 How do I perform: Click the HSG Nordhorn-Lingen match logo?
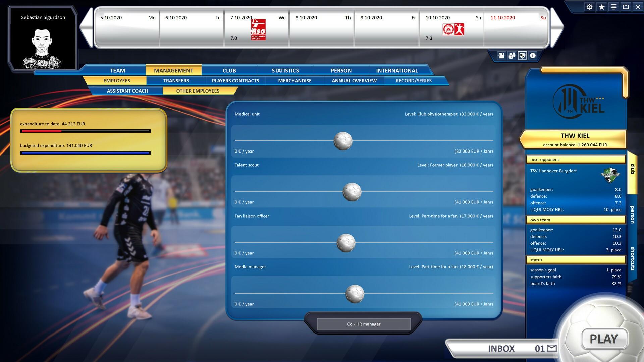pyautogui.click(x=258, y=30)
